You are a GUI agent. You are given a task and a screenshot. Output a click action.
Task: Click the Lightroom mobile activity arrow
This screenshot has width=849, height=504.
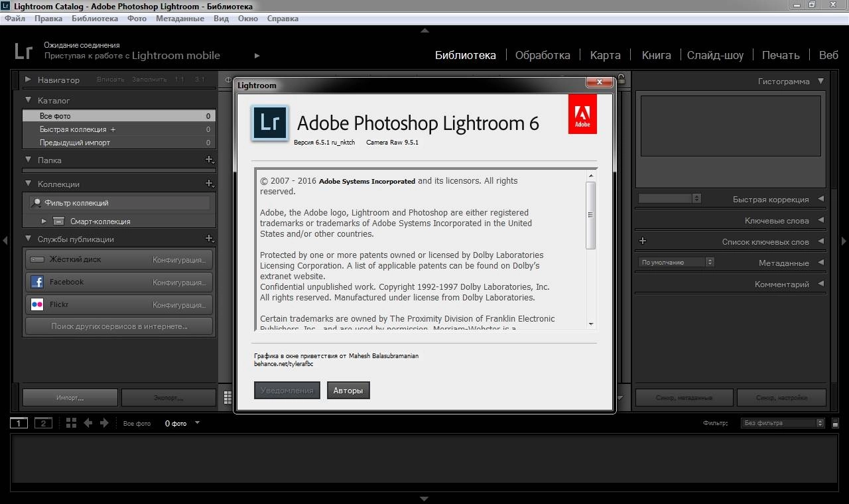[257, 56]
